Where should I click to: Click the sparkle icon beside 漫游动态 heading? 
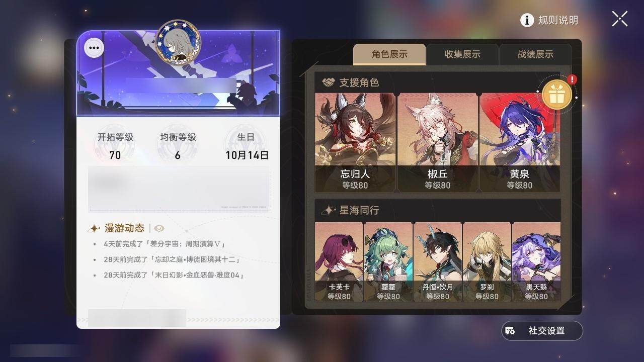pos(94,228)
